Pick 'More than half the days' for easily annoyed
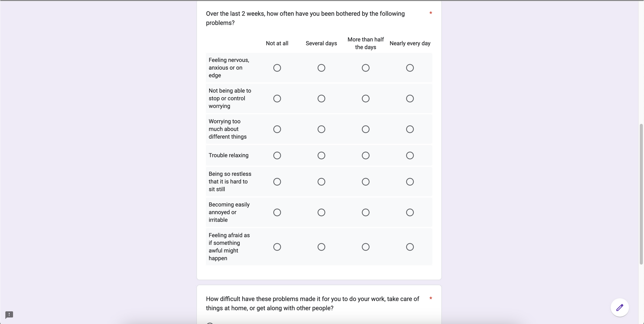 [366, 212]
